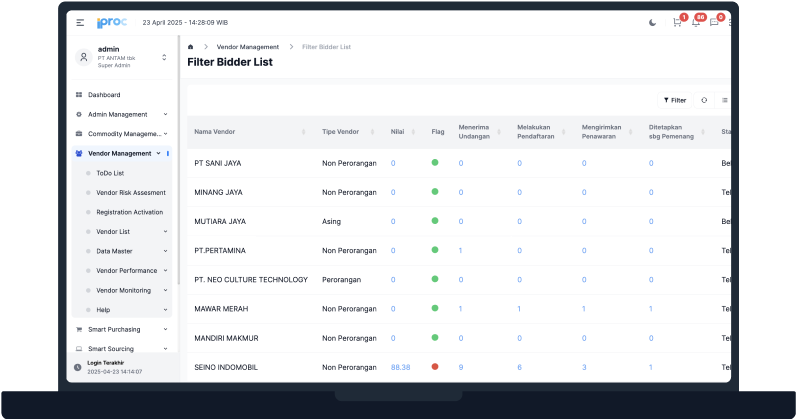Open Melakukan Pendaftaran 6 for SEINO INDOMOBIL
Image resolution: width=796 pixels, height=419 pixels.
coord(519,367)
